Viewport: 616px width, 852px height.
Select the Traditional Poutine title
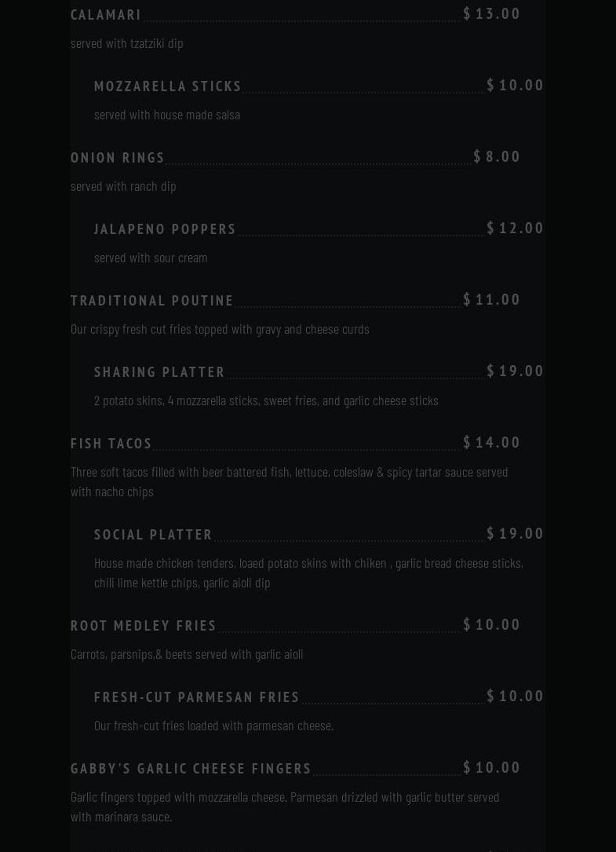tap(152, 300)
